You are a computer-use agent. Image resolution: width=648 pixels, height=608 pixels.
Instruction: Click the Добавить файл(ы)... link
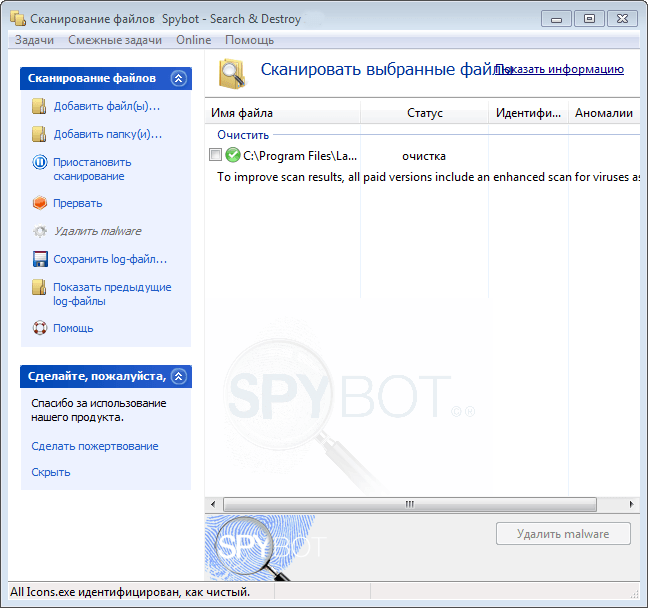coord(107,106)
